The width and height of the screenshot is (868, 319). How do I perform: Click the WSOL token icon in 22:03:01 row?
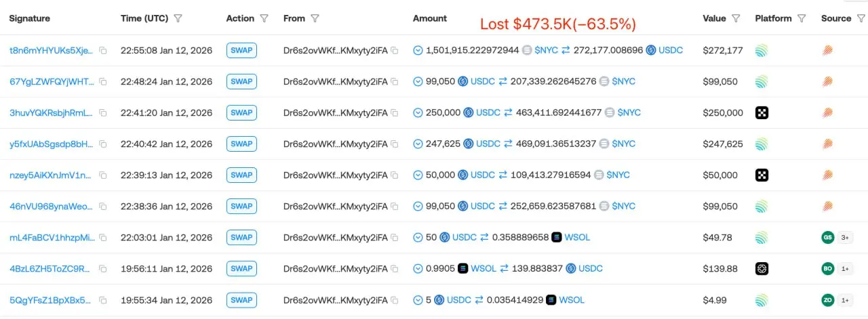pyautogui.click(x=556, y=237)
